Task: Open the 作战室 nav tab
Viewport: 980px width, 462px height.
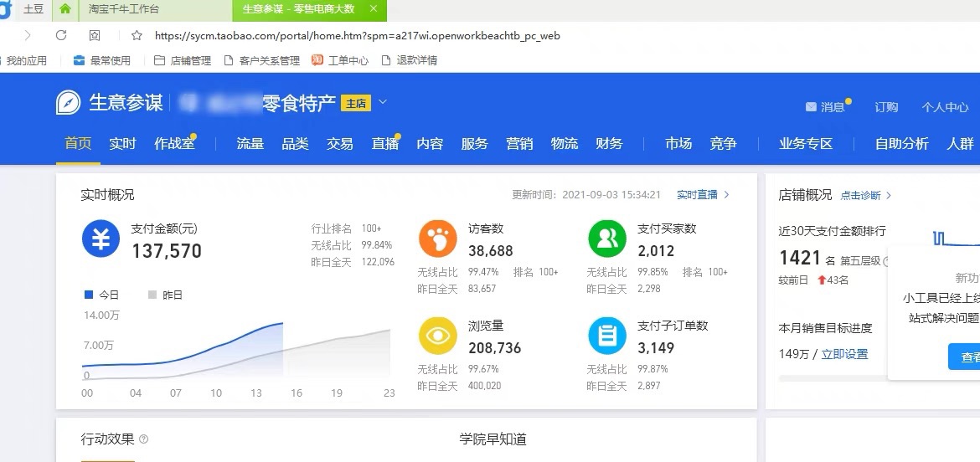Action: pos(174,144)
